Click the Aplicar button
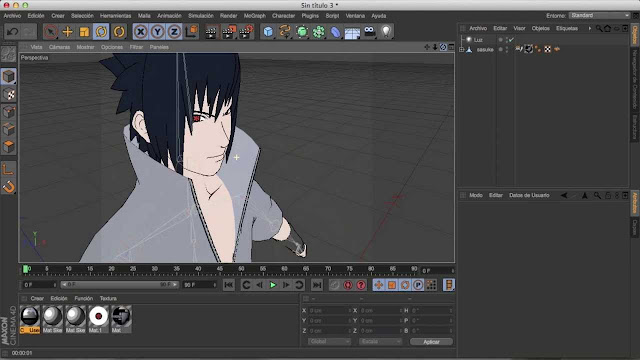 pyautogui.click(x=431, y=342)
